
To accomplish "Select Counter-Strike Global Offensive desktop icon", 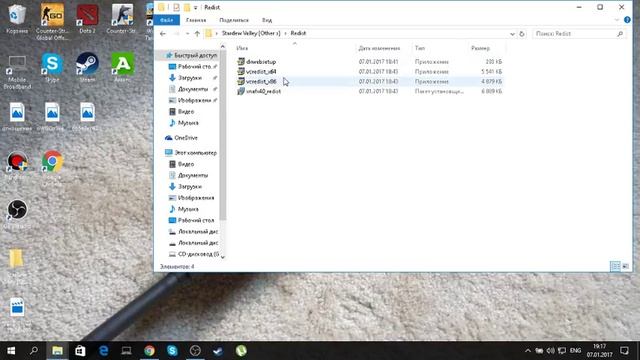I will coord(52,22).
